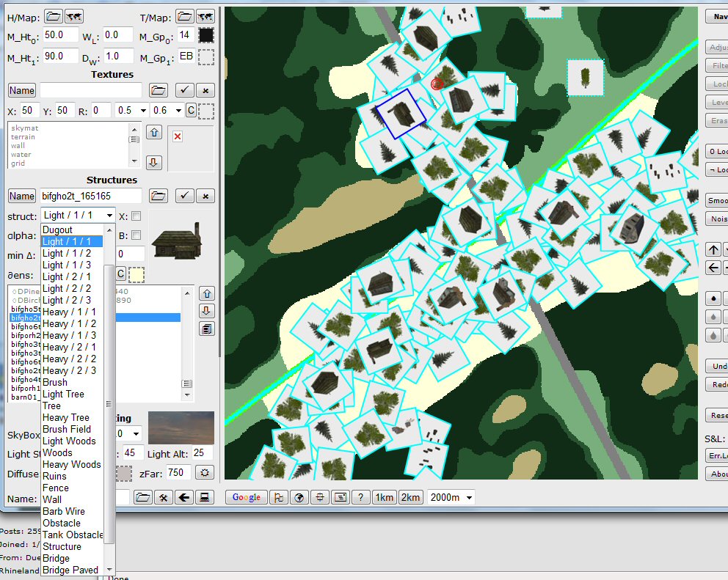Image resolution: width=728 pixels, height=580 pixels.
Task: Browse for texture file folder icon
Action: click(x=159, y=90)
